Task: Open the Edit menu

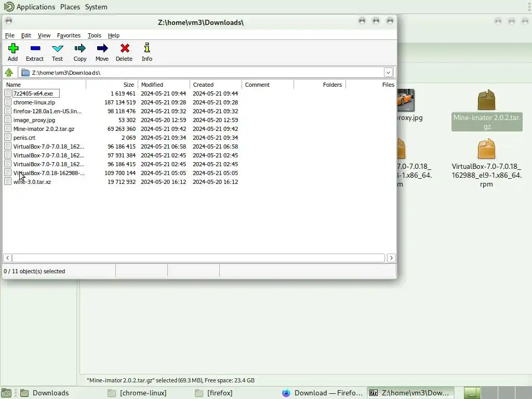Action: tap(26, 35)
